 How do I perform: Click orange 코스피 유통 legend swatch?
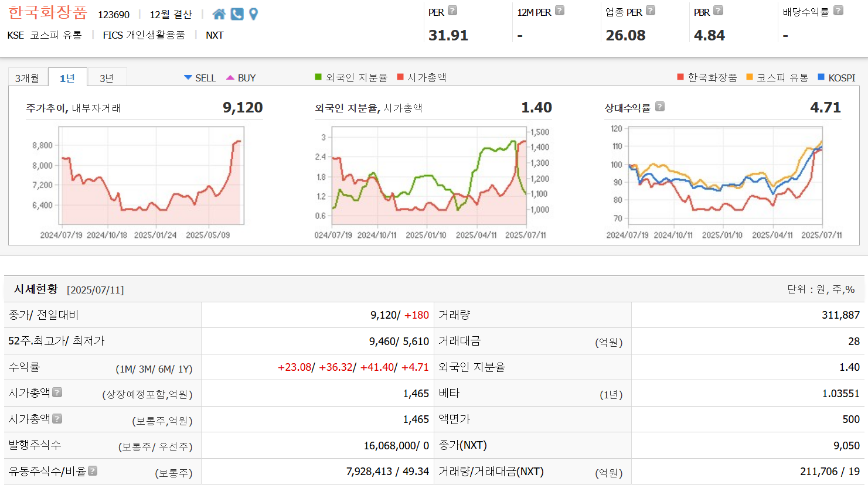pyautogui.click(x=750, y=77)
